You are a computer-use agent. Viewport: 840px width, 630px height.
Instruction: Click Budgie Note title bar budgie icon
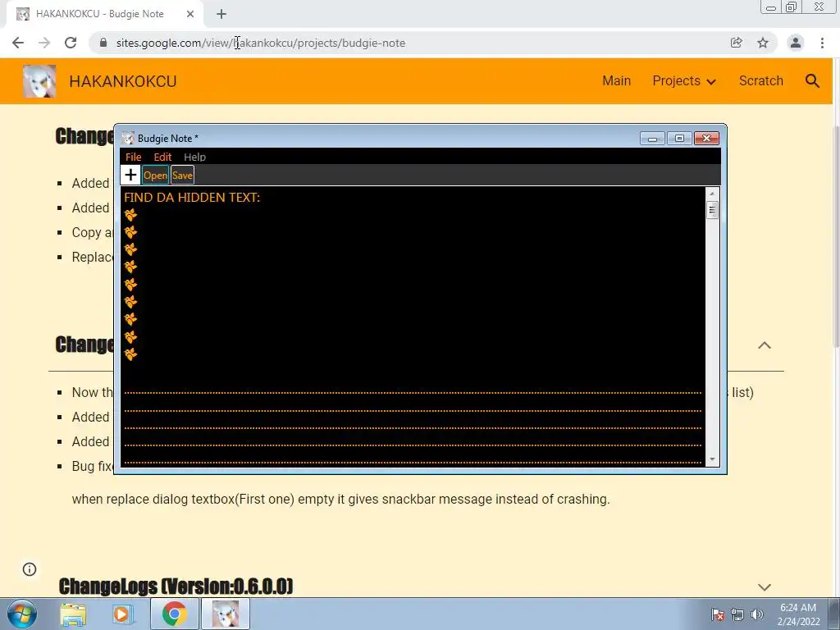[127, 138]
